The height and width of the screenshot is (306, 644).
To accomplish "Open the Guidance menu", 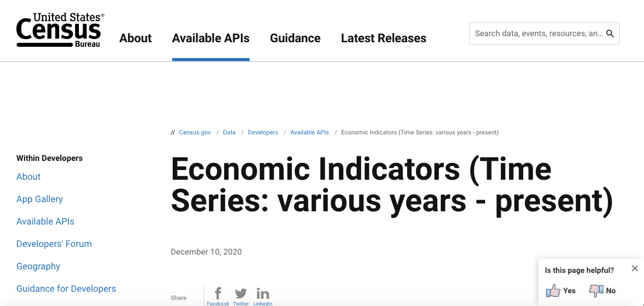I will (x=296, y=38).
